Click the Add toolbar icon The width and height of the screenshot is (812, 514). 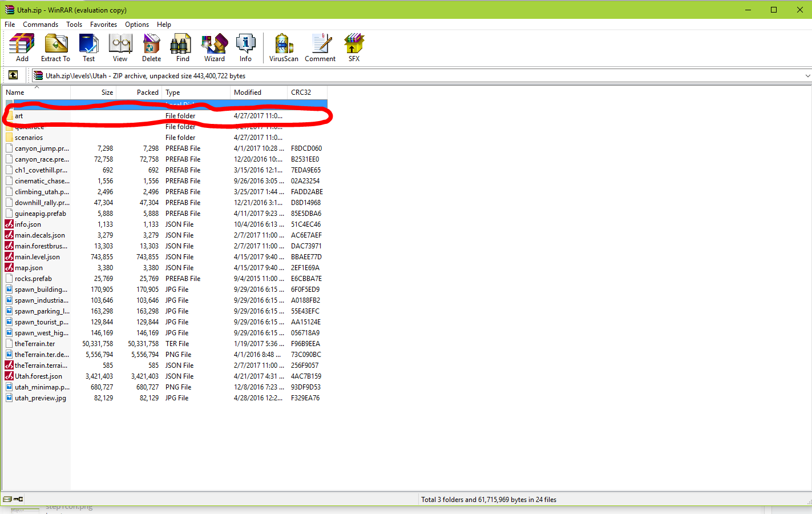tap(22, 47)
